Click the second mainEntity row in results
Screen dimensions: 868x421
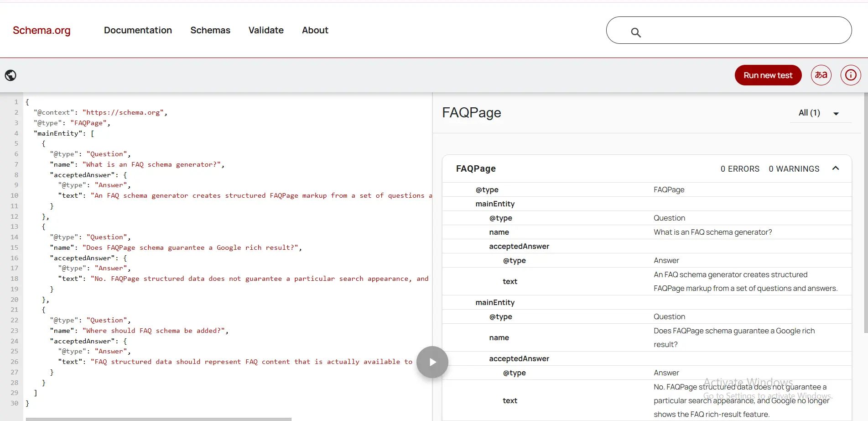pos(647,302)
